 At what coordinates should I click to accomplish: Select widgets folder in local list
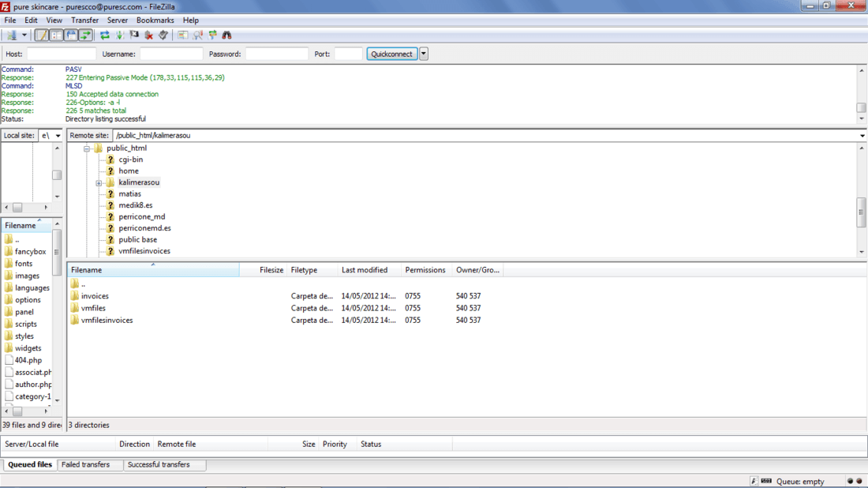tap(28, 348)
